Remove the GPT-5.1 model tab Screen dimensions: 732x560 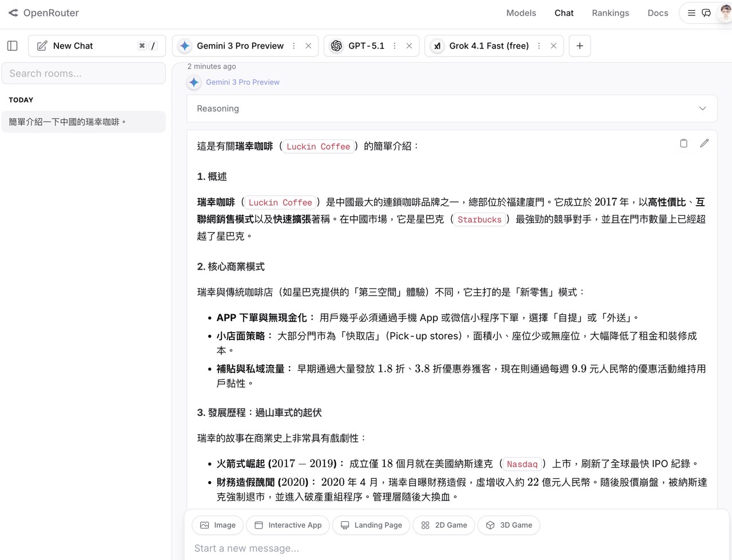tap(409, 46)
